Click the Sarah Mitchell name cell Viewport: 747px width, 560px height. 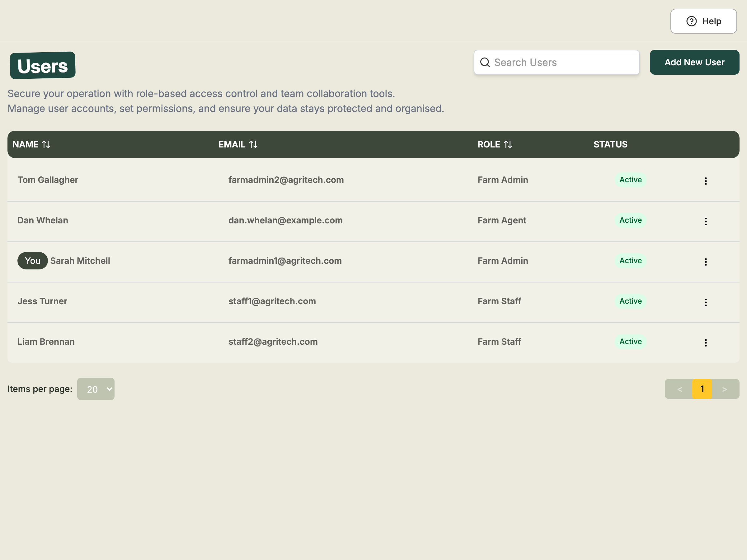80,261
